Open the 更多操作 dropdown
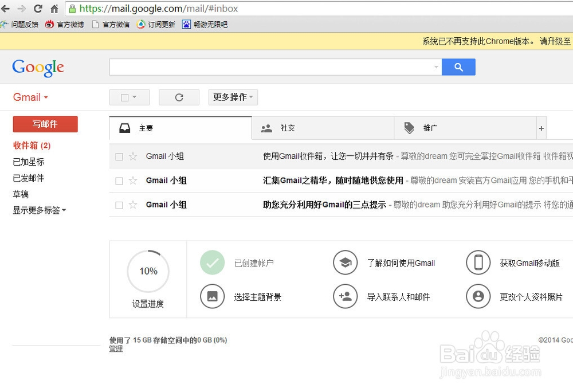Screen dimensions: 573x392 click(233, 97)
